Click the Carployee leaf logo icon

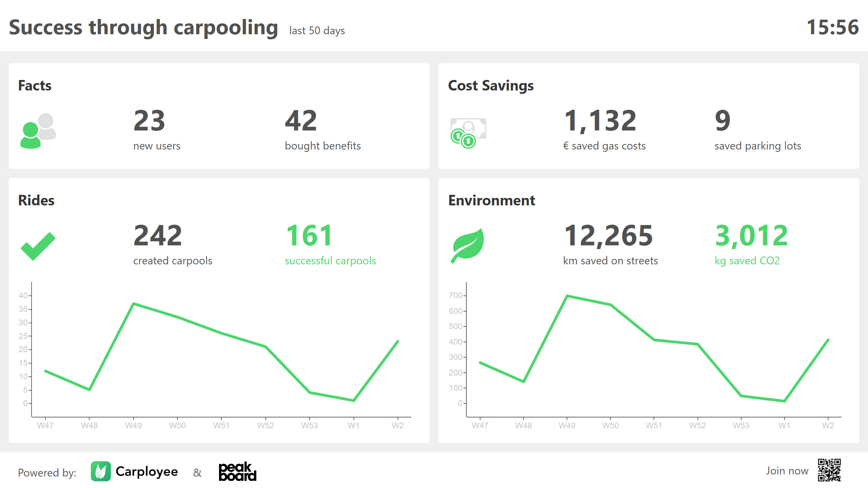coord(101,471)
